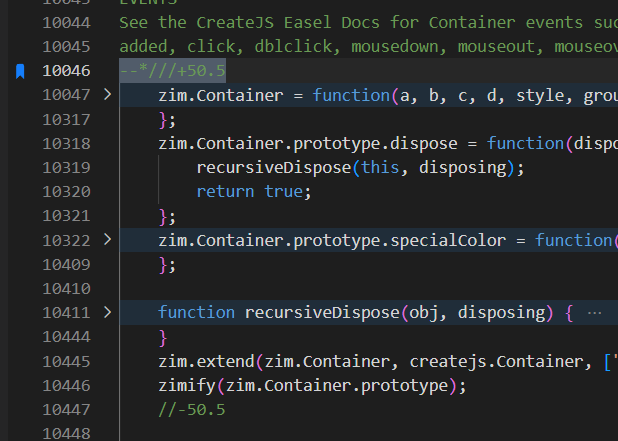The image size is (618, 441).
Task: Click line number 10410 on the blank line
Action: 66,288
